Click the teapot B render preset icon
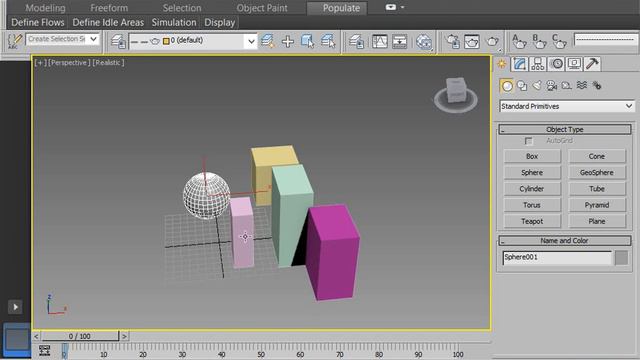Viewport: 640px width, 360px height. coord(539,41)
